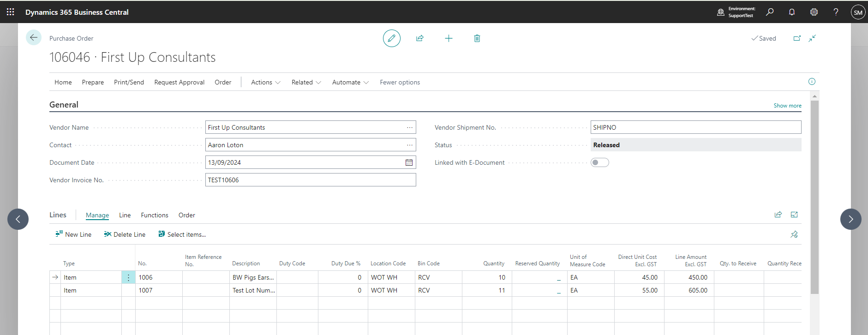The image size is (868, 335).
Task: Open the Order menu in top action bar
Action: 223,82
